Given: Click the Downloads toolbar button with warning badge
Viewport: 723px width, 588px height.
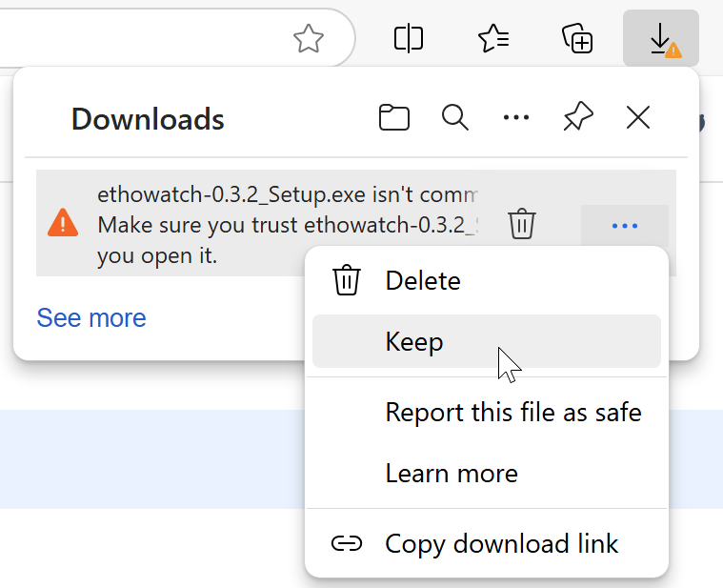Looking at the screenshot, I should 661,38.
